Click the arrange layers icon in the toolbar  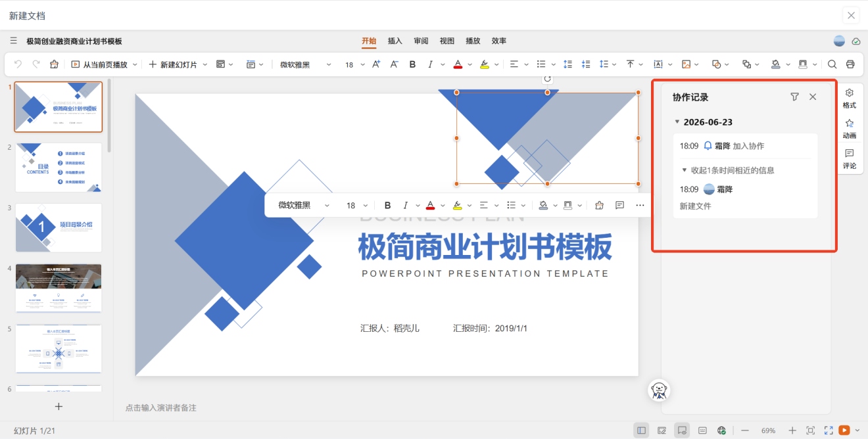746,64
